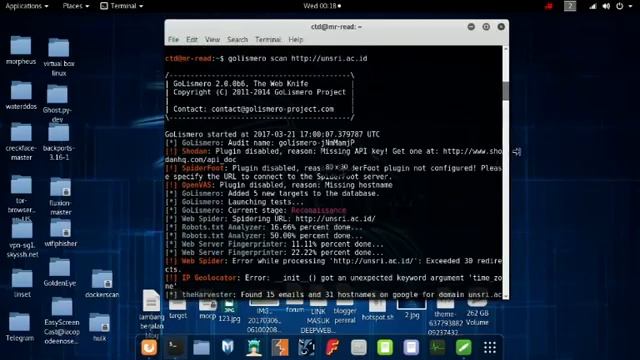Show all applications grid

click(490, 347)
